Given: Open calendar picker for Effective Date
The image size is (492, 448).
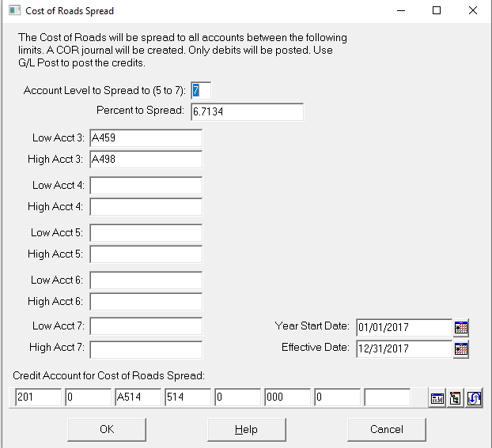Looking at the screenshot, I should click(461, 349).
